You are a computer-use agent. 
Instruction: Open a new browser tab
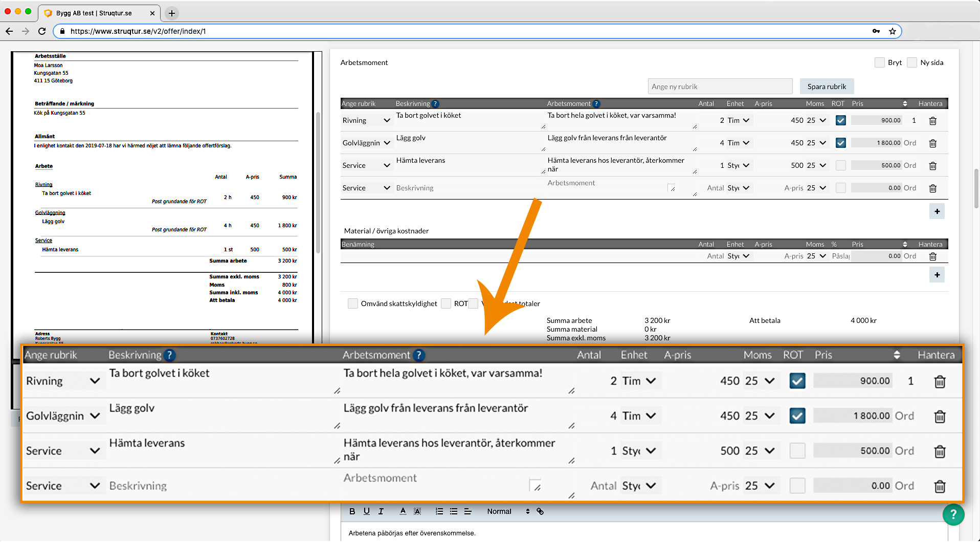click(172, 13)
